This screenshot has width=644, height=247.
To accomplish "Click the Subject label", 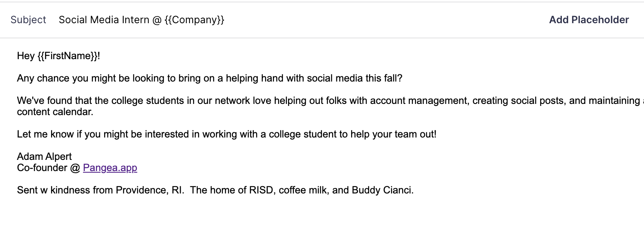I will tap(28, 20).
